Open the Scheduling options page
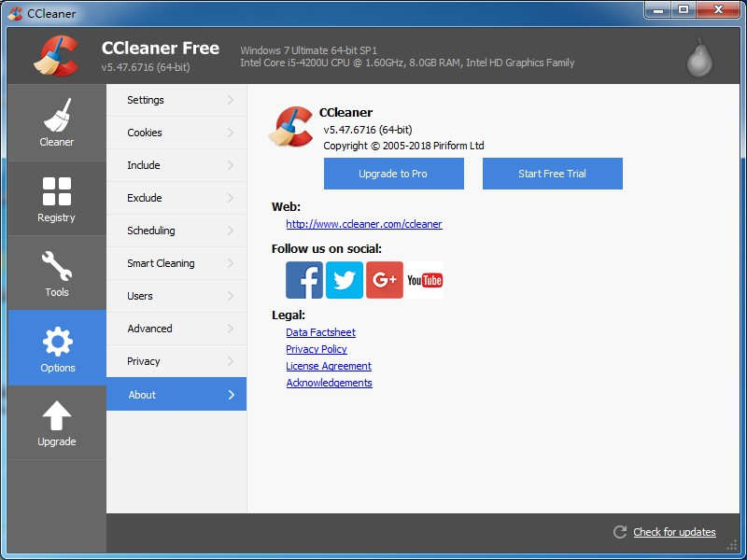The image size is (747, 560). (176, 231)
